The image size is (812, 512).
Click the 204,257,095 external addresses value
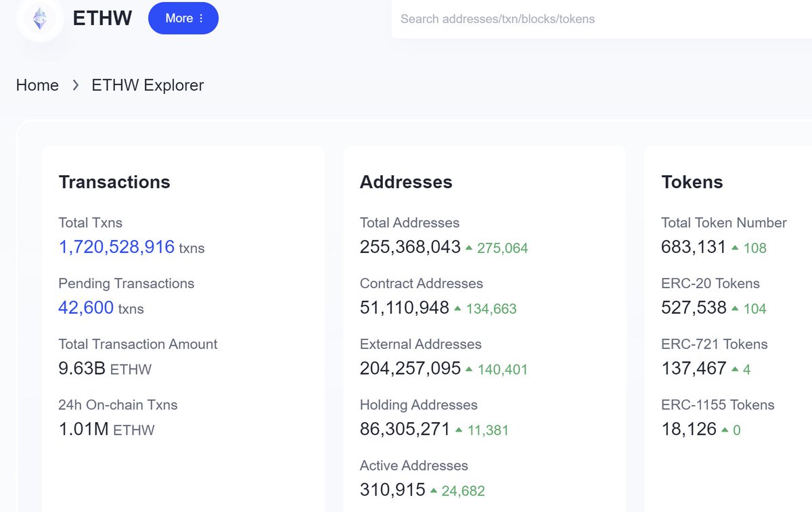pos(410,369)
